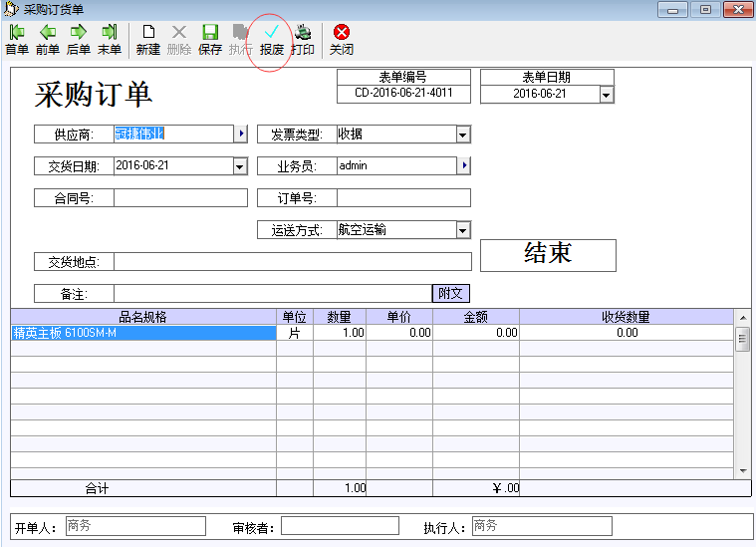Image resolution: width=756 pixels, height=547 pixels.
Task: Click the 报废 checkmark icon
Action: click(x=272, y=32)
